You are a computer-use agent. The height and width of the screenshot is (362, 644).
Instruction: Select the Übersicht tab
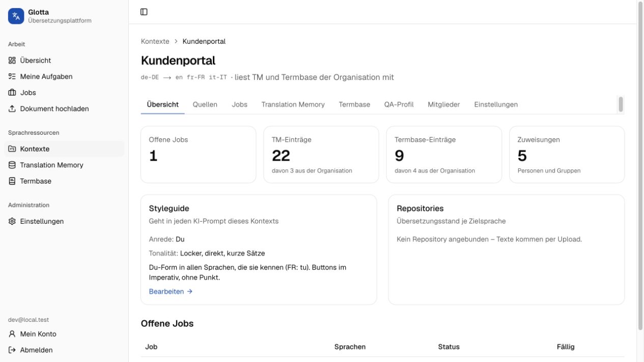[x=162, y=104]
